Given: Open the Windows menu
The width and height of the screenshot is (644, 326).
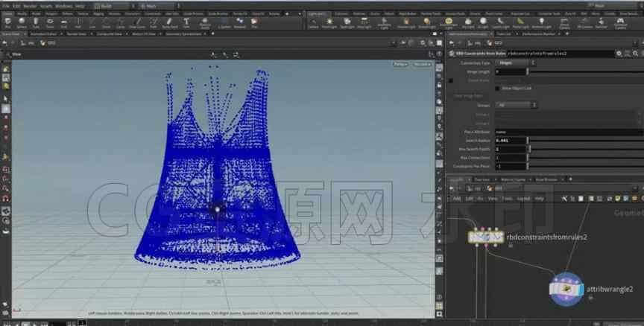Looking at the screenshot, I should [63, 6].
